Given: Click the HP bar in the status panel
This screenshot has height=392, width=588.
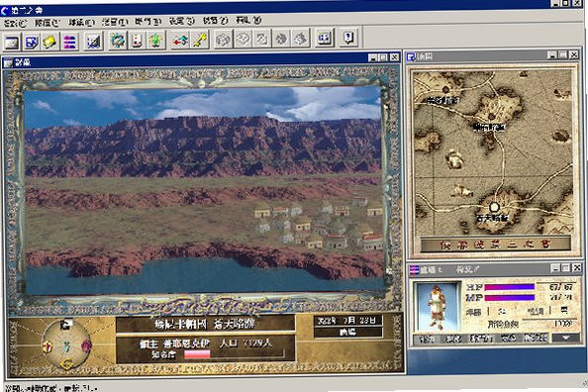Looking at the screenshot, I should pyautogui.click(x=509, y=287).
